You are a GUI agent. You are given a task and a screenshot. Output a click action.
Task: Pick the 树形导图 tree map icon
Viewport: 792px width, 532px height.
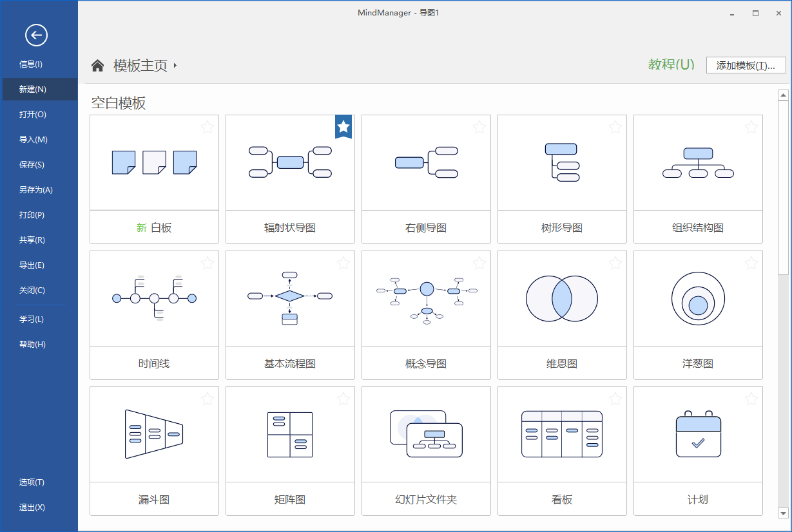click(562, 162)
